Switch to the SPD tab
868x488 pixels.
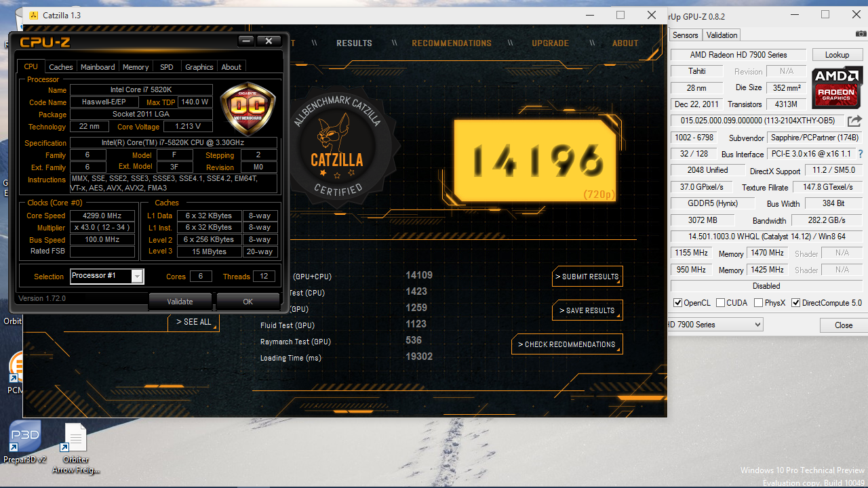[x=167, y=67]
